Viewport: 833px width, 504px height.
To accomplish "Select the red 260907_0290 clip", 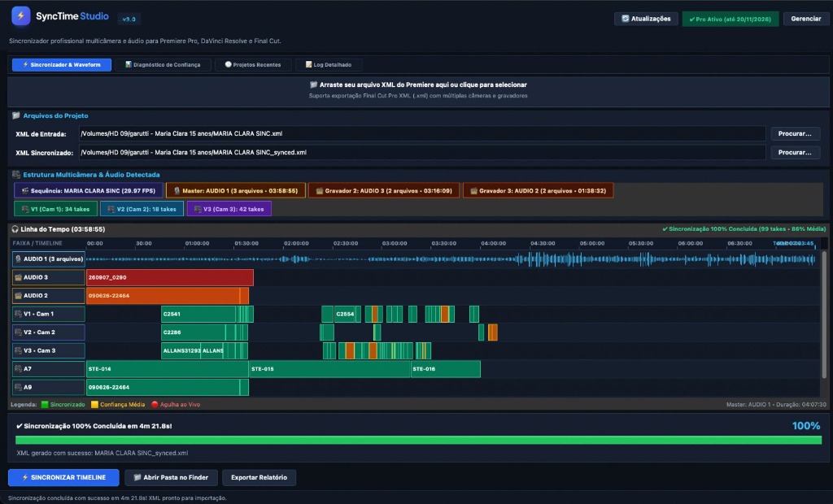I will tap(170, 277).
